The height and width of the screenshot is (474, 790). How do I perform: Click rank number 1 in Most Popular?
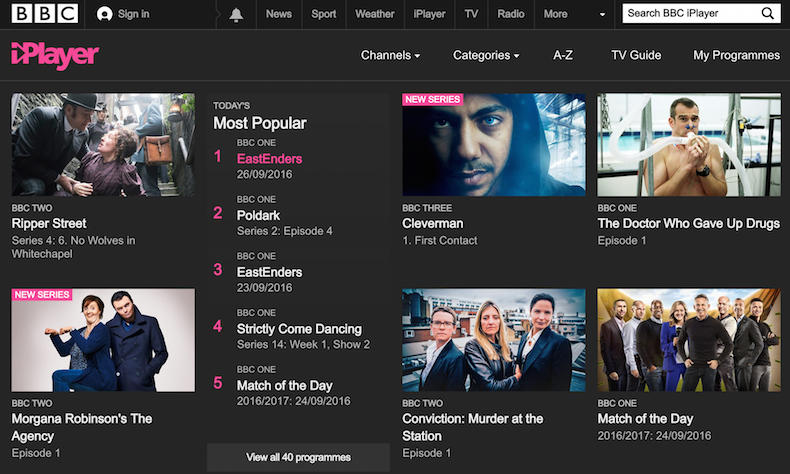(218, 156)
